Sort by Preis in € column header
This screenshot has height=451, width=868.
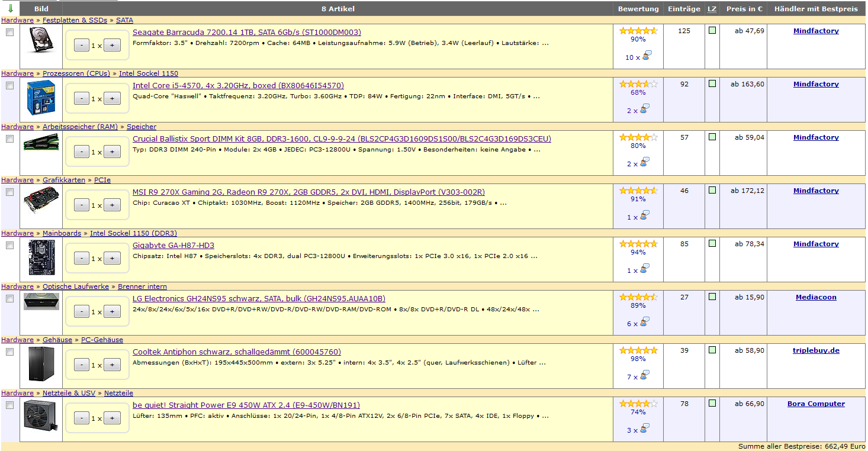tap(744, 9)
